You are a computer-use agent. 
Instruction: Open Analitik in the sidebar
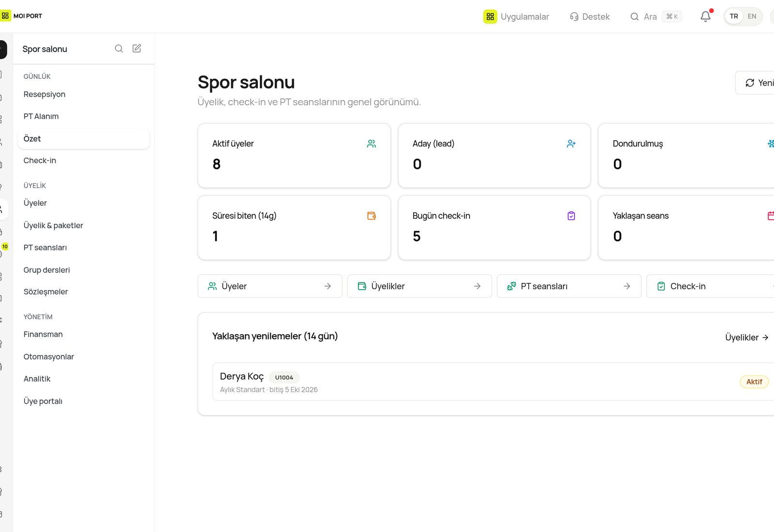83,379
